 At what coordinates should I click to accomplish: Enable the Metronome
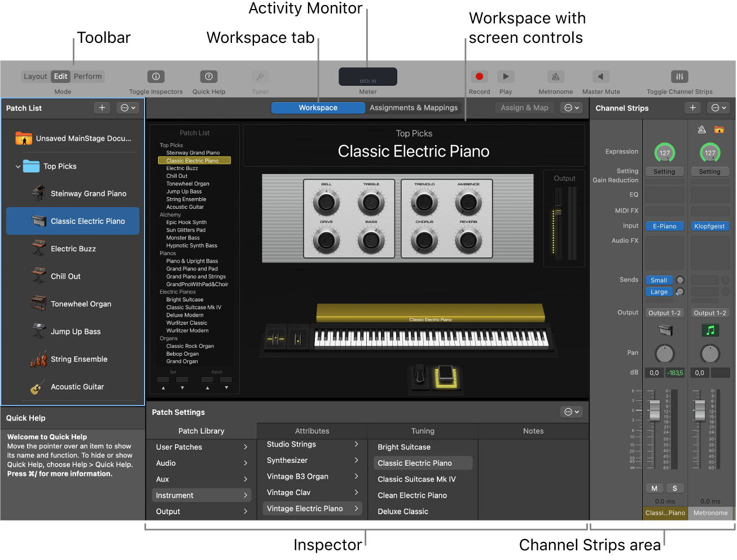tap(555, 76)
